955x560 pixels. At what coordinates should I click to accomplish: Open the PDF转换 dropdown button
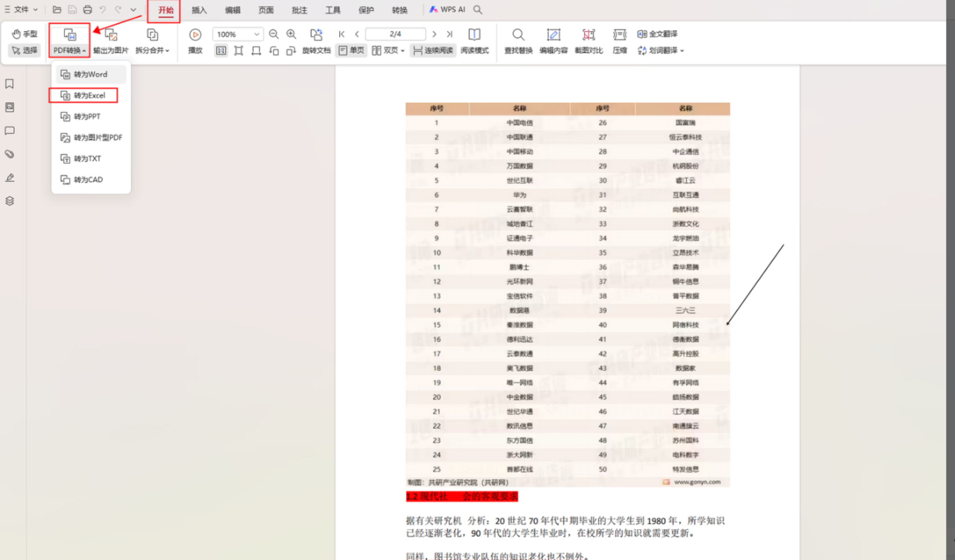coord(69,41)
